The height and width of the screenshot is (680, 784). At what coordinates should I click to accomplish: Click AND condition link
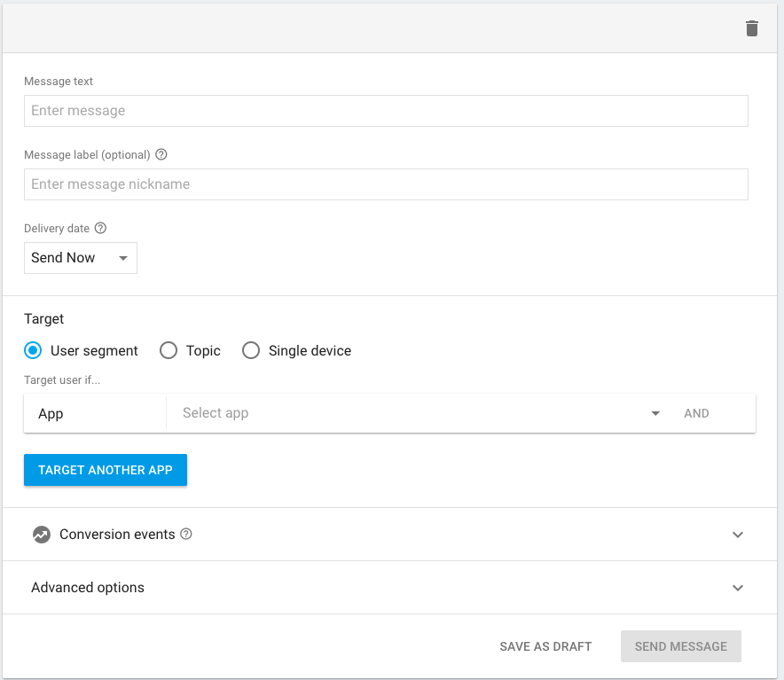coord(696,413)
